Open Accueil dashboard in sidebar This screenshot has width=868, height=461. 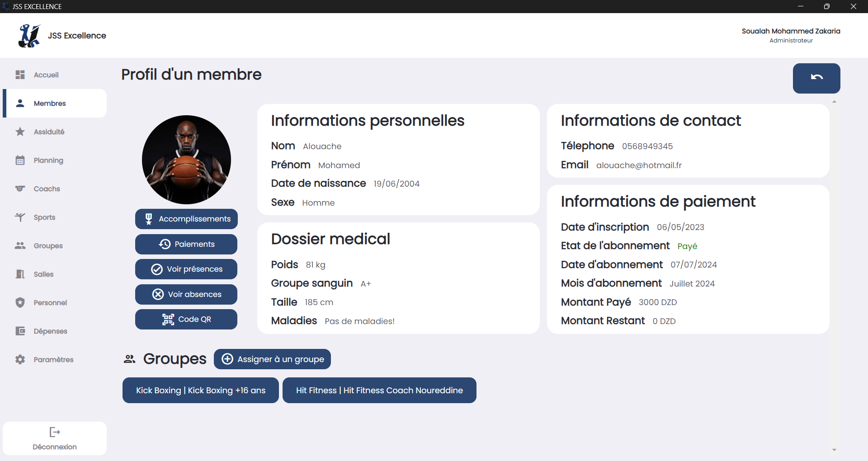tap(46, 75)
